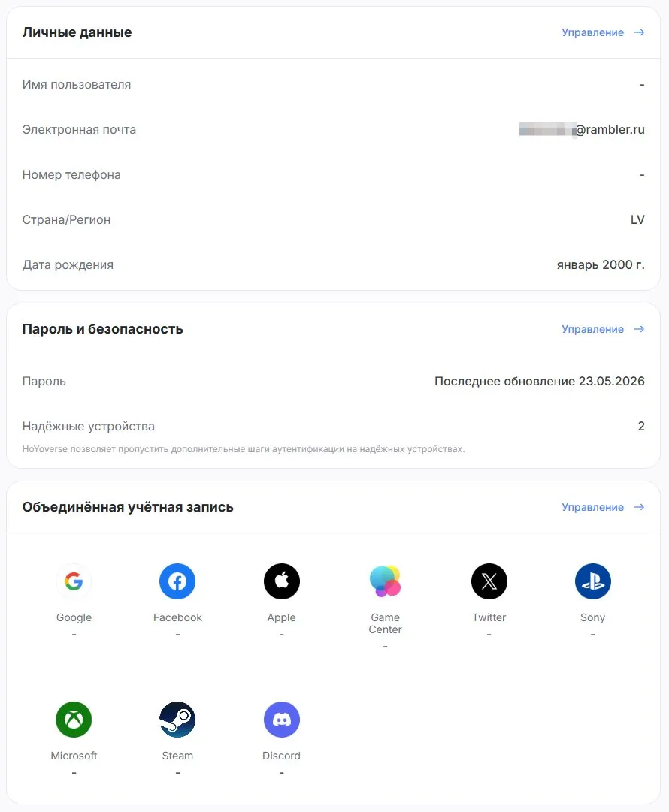Open Управление link for Пароль и безопасность

click(592, 329)
